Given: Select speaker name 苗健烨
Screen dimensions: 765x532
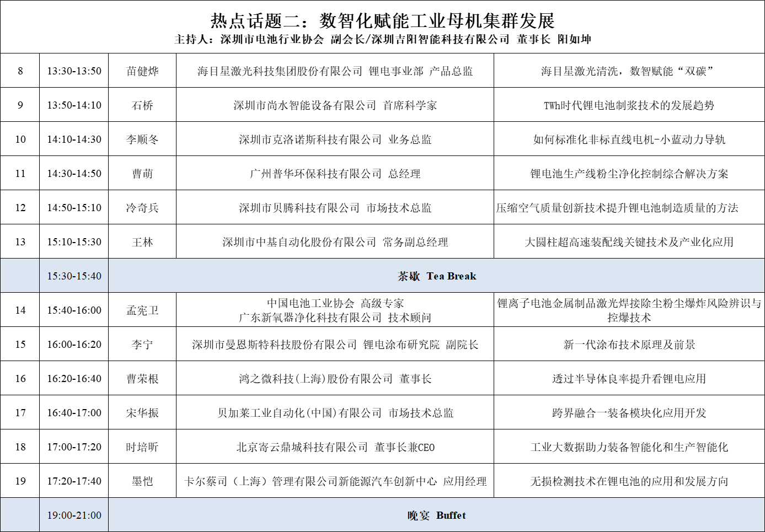Looking at the screenshot, I should point(142,71).
